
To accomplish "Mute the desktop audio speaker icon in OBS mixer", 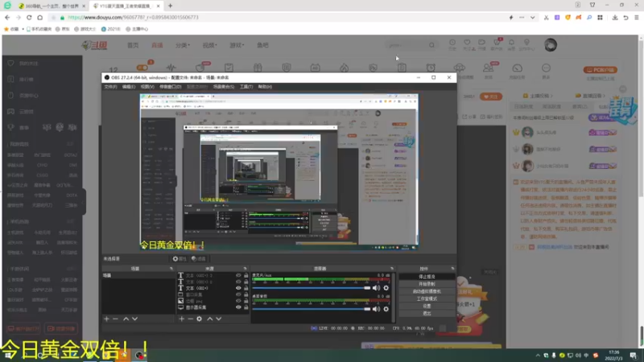I will [x=376, y=309].
